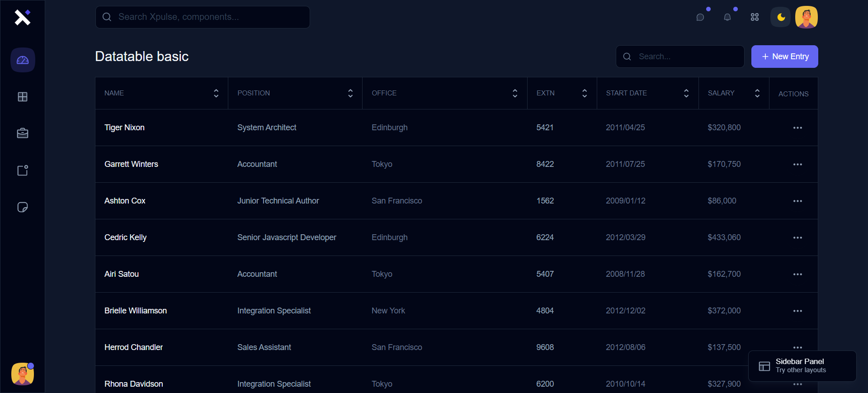This screenshot has height=393, width=868.
Task: Open the grid layout icon in sidebar
Action: tap(23, 97)
